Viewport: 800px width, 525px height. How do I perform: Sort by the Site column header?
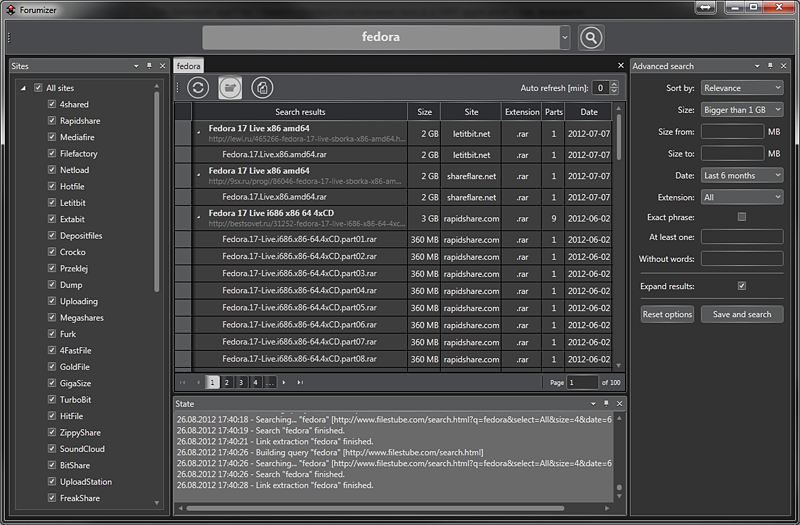[471, 112]
